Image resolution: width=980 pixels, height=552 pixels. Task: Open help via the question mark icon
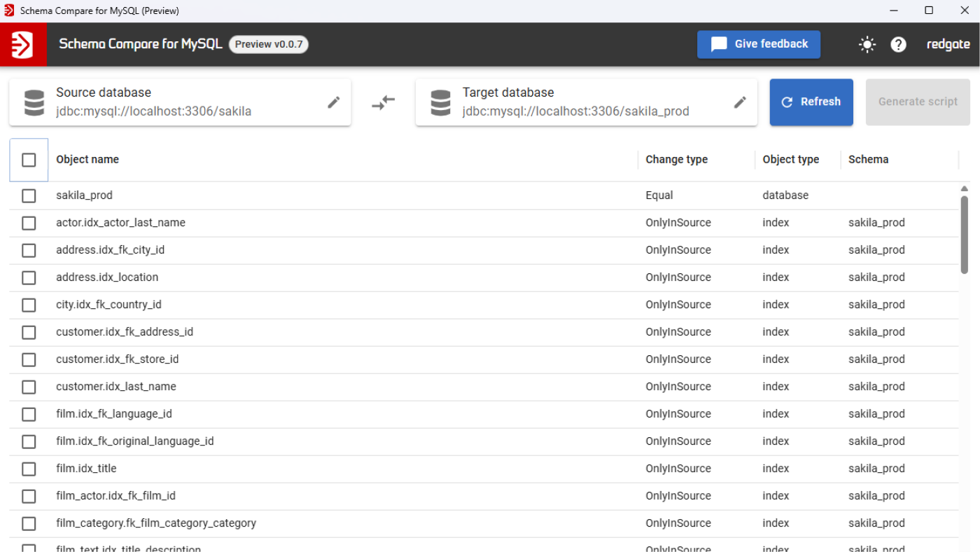(x=898, y=44)
